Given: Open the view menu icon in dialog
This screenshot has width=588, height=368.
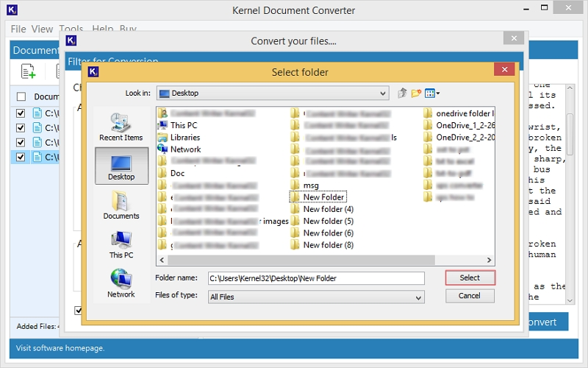Looking at the screenshot, I should click(431, 93).
